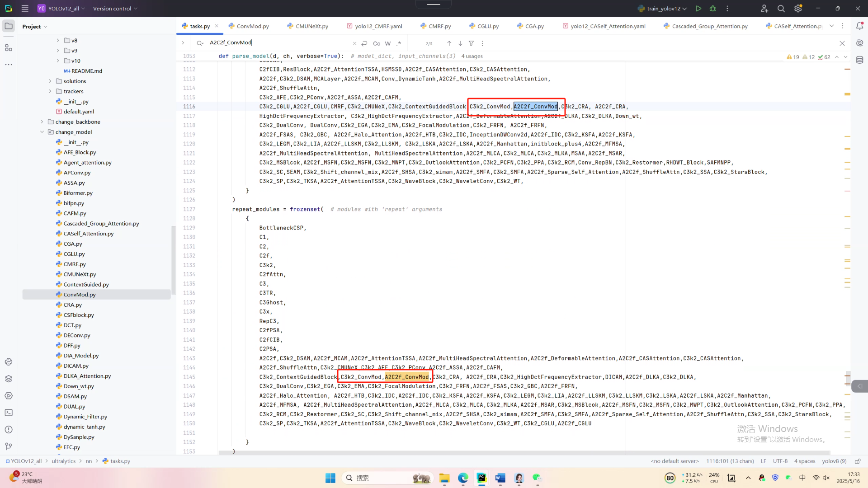The image size is (868, 488).
Task: Run the train_yolov12 configuration
Action: click(698, 9)
